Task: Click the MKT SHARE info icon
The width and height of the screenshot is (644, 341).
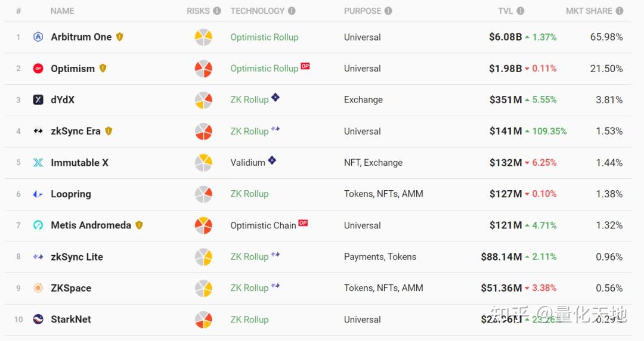Action: (x=620, y=11)
